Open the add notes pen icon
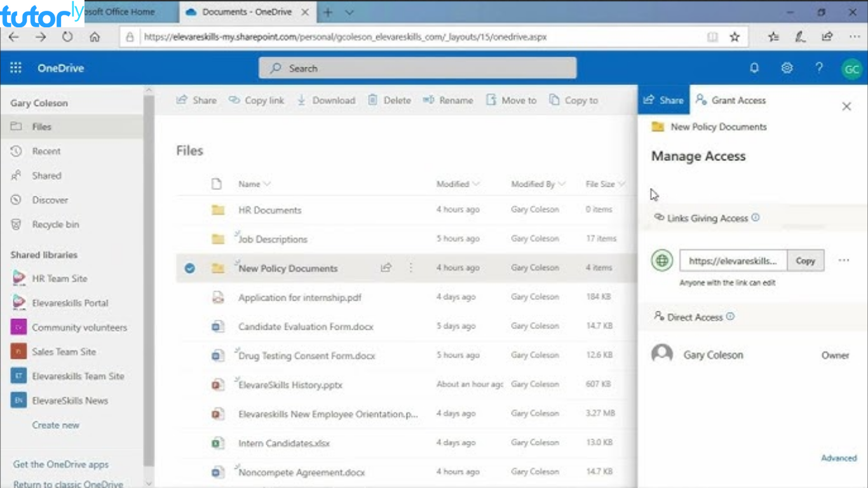Image resolution: width=868 pixels, height=488 pixels. [800, 37]
